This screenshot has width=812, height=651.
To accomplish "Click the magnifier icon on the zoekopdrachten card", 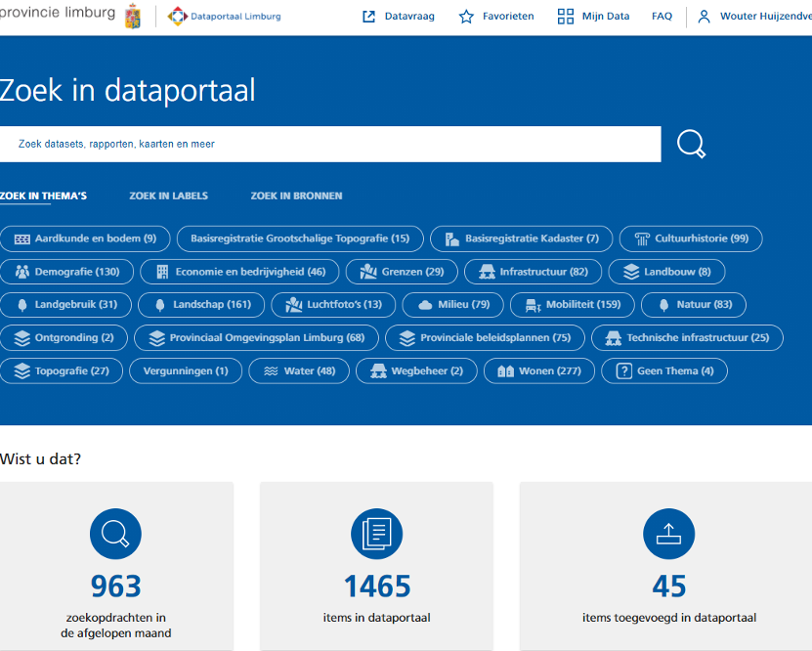I will [x=115, y=534].
